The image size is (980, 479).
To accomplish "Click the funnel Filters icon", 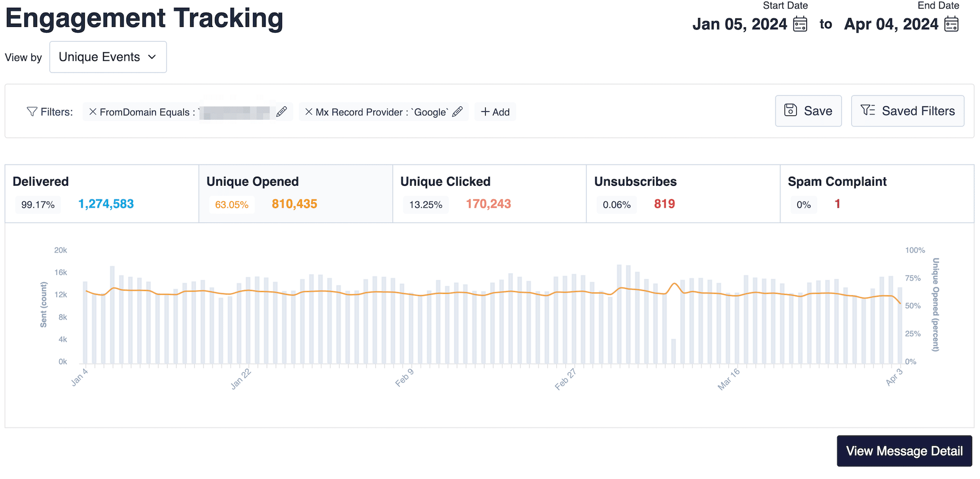I will tap(32, 112).
